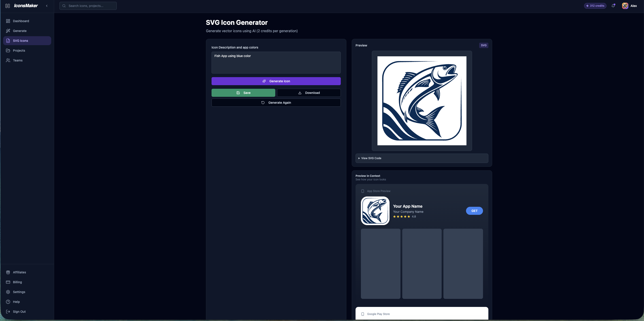The image size is (644, 321).
Task: Select SVG Icons in the sidebar
Action: 21,40
